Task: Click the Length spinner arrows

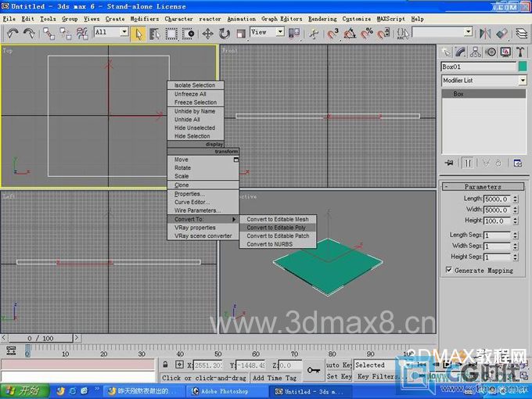Action: coord(516,199)
